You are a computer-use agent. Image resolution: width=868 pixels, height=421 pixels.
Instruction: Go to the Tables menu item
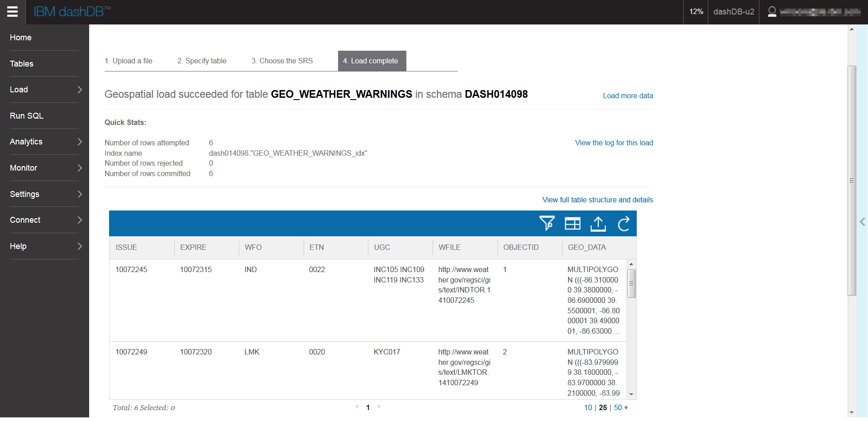pos(22,64)
